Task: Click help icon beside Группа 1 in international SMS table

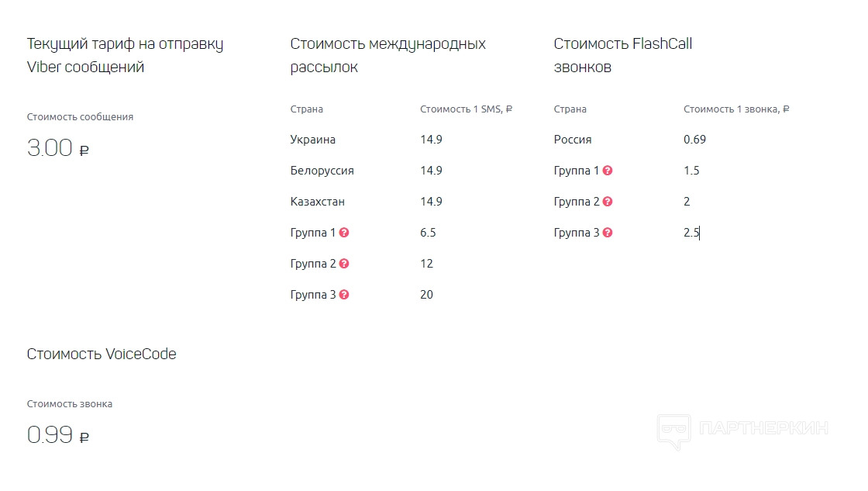Action: point(344,233)
